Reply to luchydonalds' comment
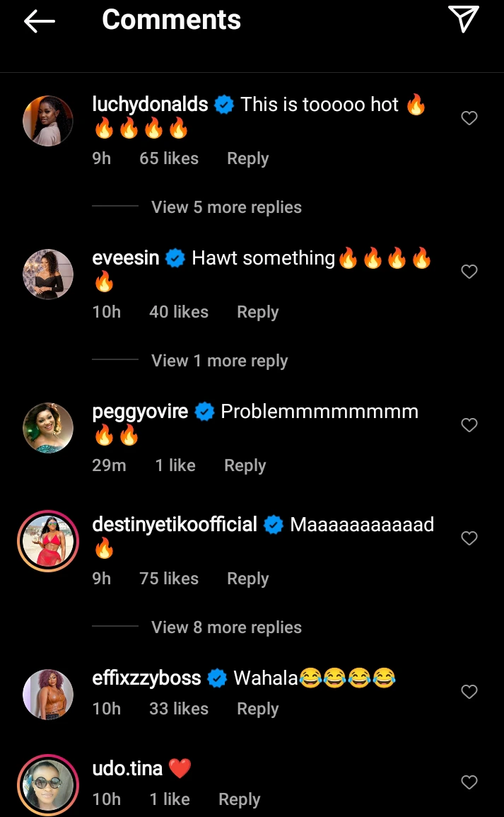 pos(247,158)
